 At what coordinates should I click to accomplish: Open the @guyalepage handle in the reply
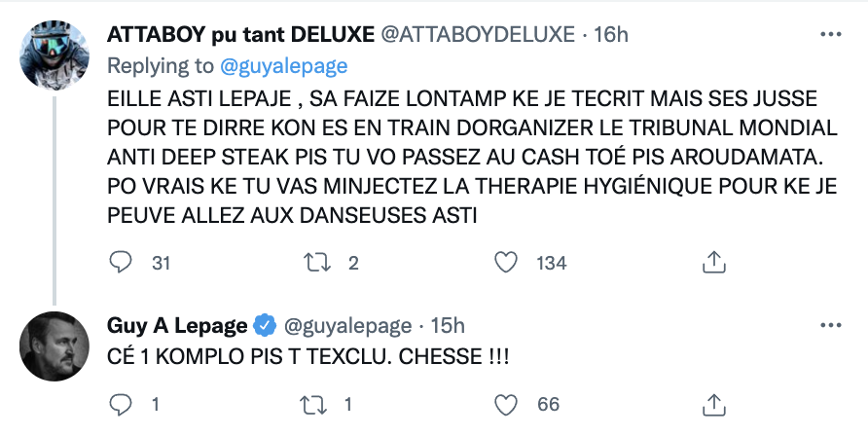click(347, 326)
